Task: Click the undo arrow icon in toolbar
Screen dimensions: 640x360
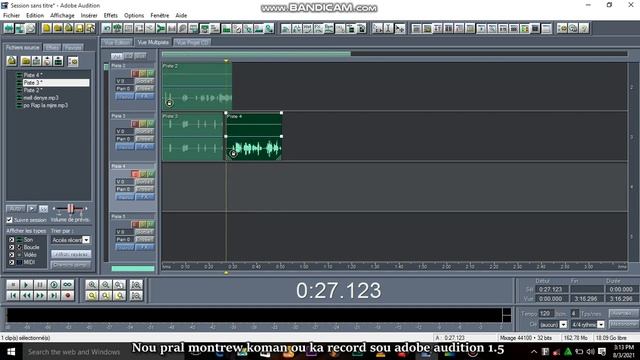Action: tap(107, 28)
